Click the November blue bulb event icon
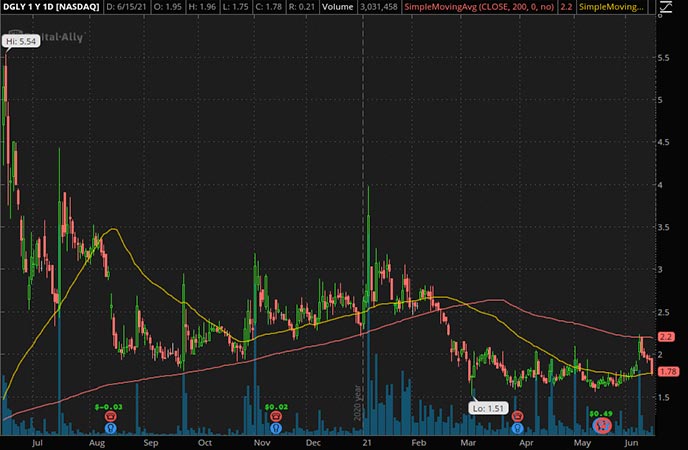This screenshot has width=688, height=450. coord(276,428)
